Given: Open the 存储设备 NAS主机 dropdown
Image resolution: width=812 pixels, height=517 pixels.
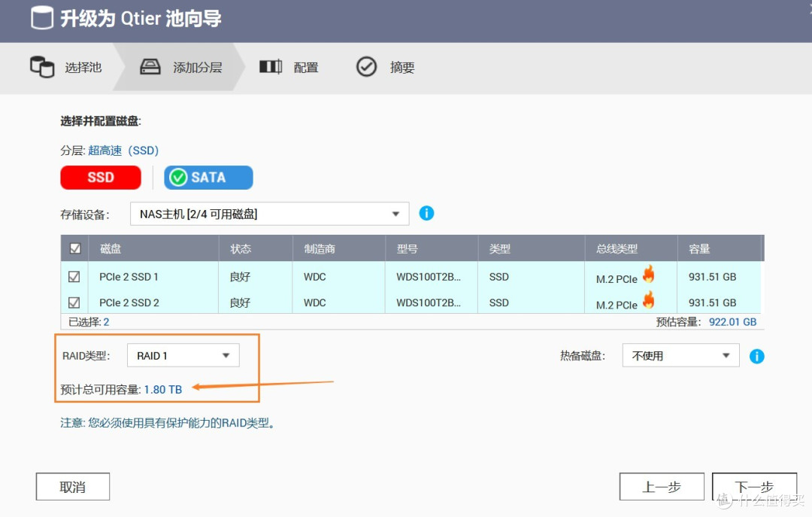Looking at the screenshot, I should pos(269,214).
